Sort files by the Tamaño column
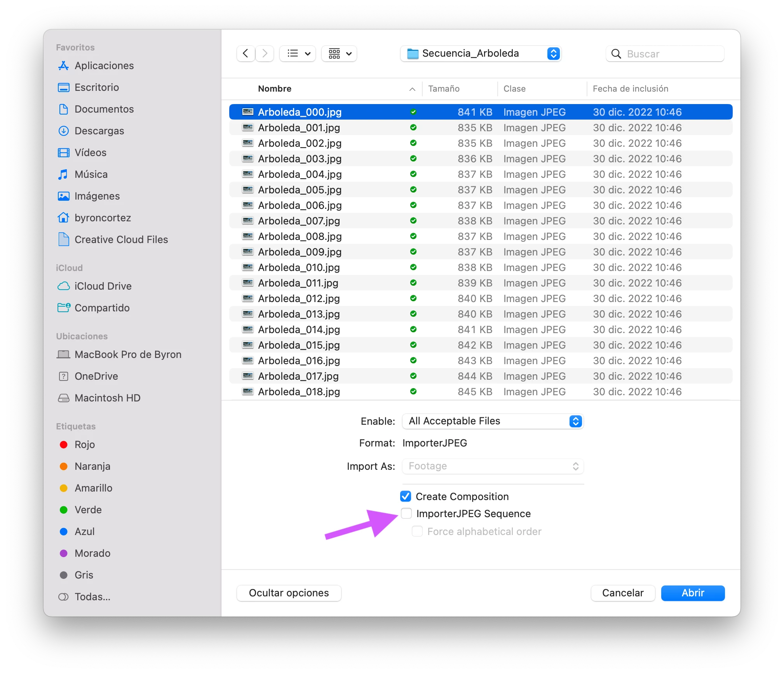The height and width of the screenshot is (674, 784). click(x=444, y=89)
